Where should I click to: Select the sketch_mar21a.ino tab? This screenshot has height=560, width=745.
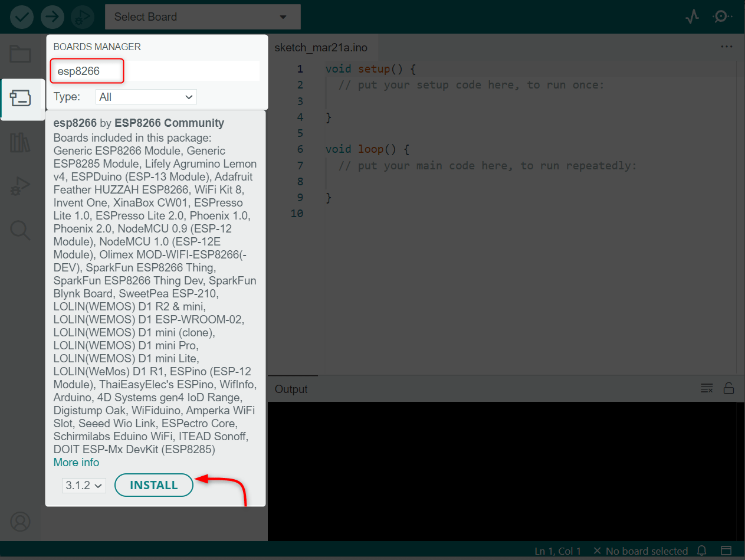click(x=321, y=47)
